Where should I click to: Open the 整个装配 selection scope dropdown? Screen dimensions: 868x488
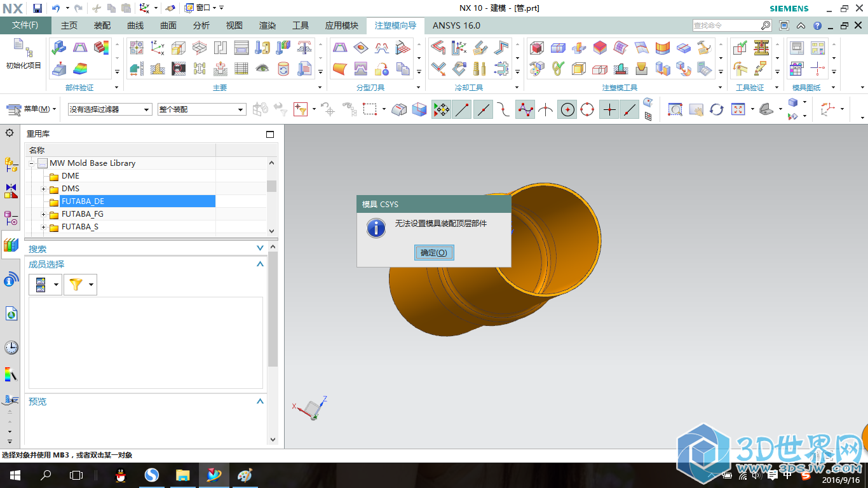[x=201, y=109]
